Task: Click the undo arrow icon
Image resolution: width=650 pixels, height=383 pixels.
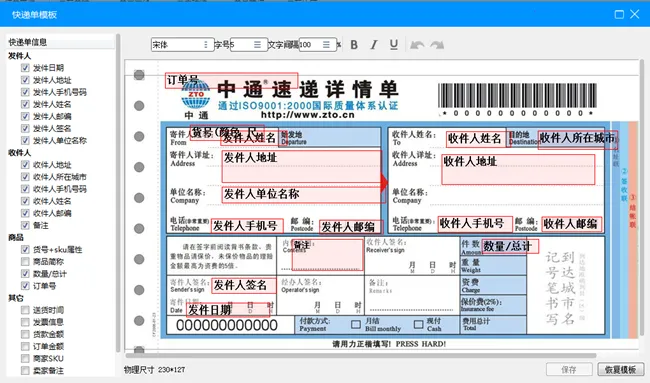Action: click(x=417, y=45)
